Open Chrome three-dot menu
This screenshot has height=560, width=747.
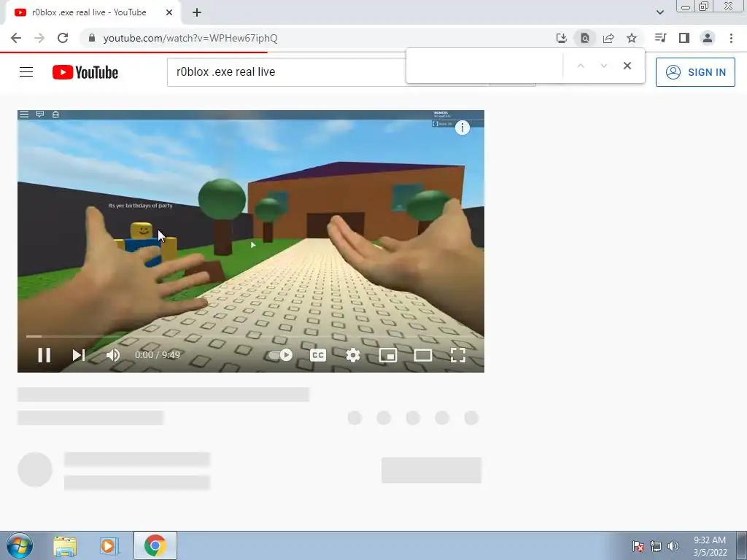click(731, 38)
